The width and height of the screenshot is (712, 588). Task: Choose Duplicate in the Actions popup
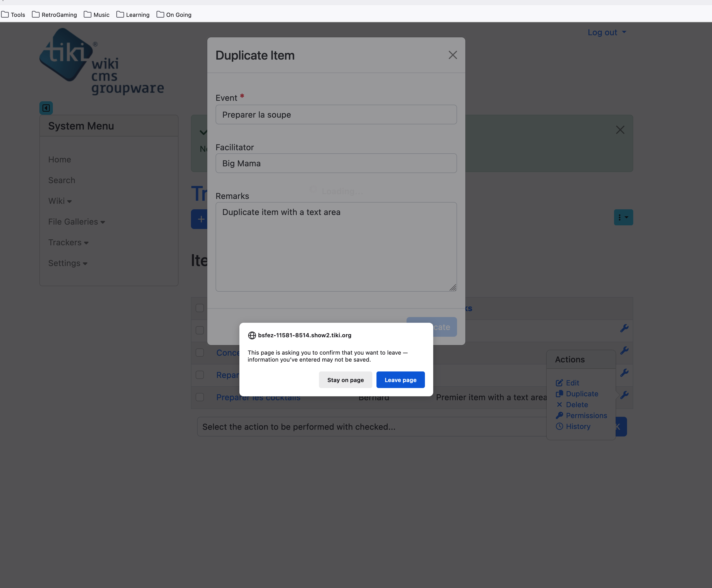click(577, 393)
